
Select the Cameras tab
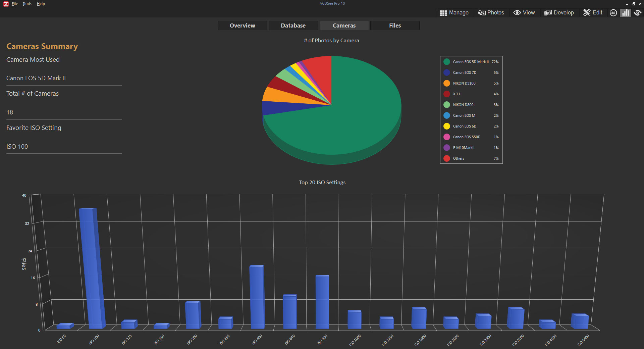344,26
